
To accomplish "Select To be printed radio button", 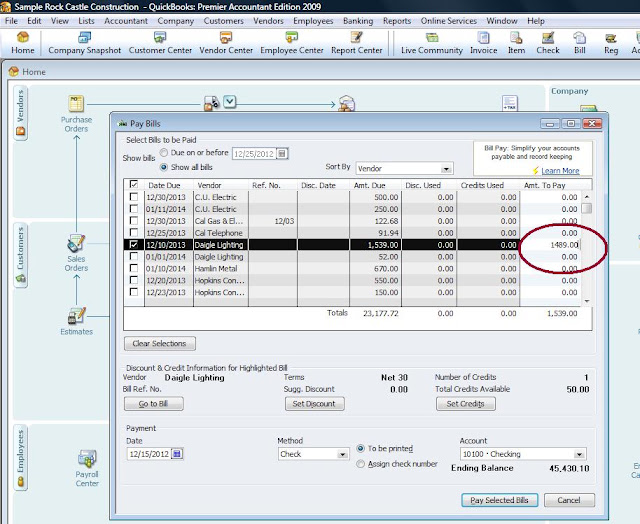I will 360,448.
